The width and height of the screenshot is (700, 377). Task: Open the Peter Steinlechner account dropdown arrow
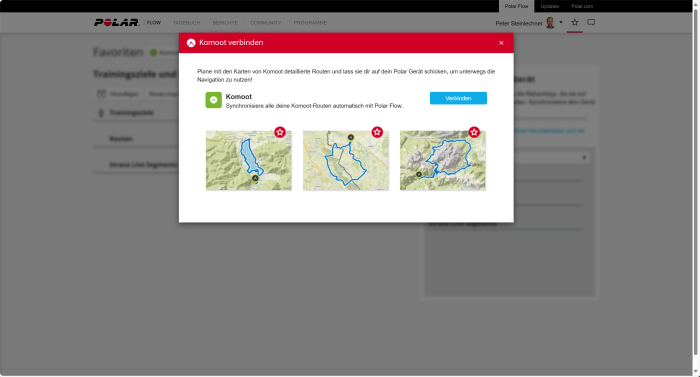[x=561, y=22]
